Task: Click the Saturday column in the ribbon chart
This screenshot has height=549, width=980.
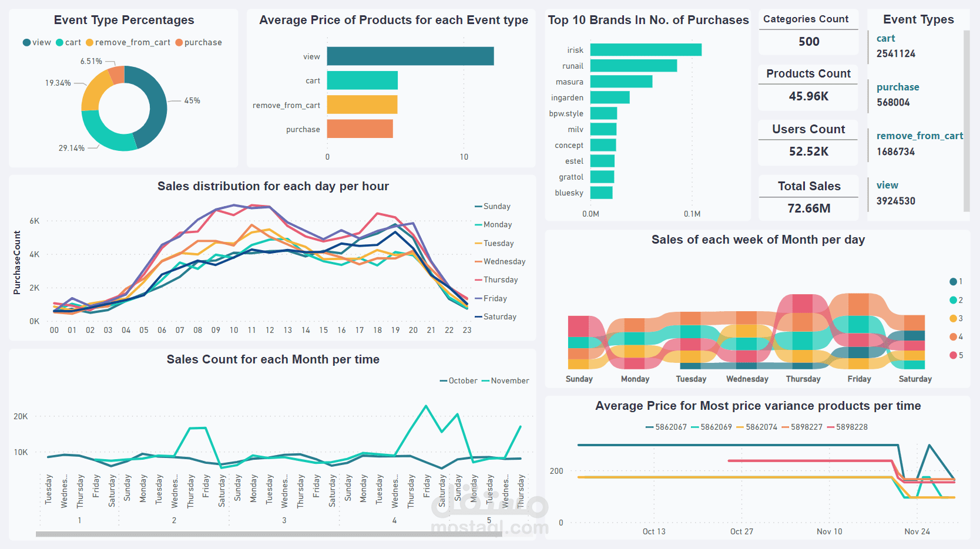Action: [914, 342]
